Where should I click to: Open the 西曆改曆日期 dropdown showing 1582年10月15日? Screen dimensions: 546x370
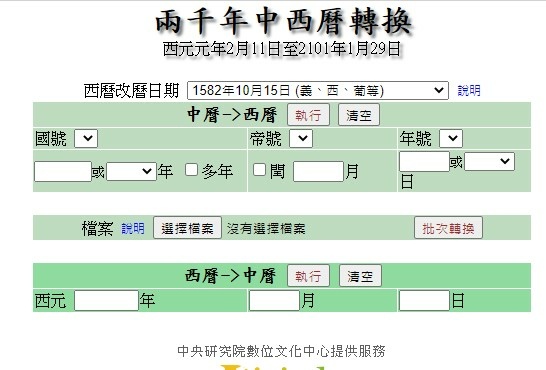(x=318, y=90)
